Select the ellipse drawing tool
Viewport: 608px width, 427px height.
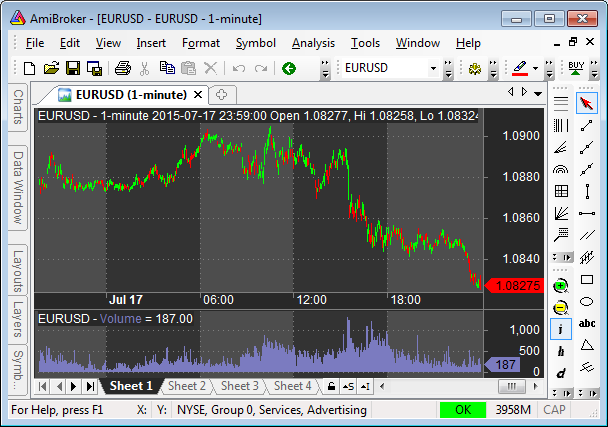[x=587, y=302]
